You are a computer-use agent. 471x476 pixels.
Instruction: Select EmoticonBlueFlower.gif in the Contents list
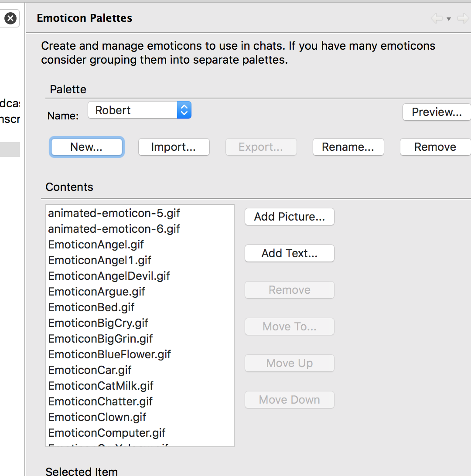(109, 354)
